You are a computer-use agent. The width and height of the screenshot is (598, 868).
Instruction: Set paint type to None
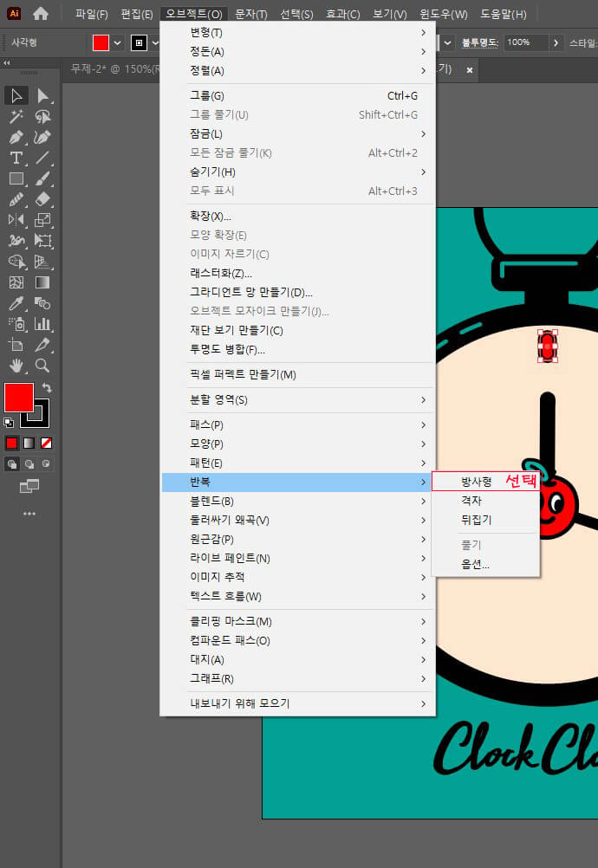(x=47, y=443)
